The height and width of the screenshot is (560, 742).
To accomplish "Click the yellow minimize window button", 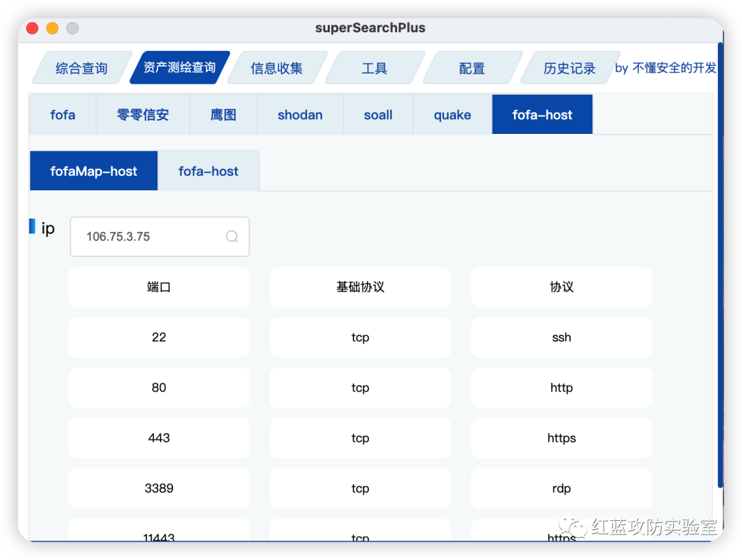I will pyautogui.click(x=52, y=28).
